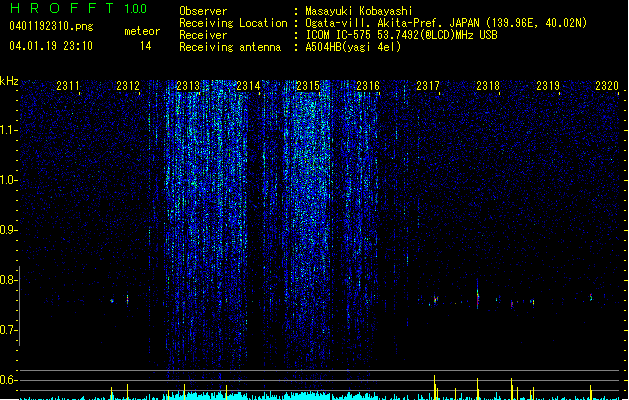This screenshot has height=400, width=629.
Task: Click the meteor echo at 2317
Action: click(435, 299)
